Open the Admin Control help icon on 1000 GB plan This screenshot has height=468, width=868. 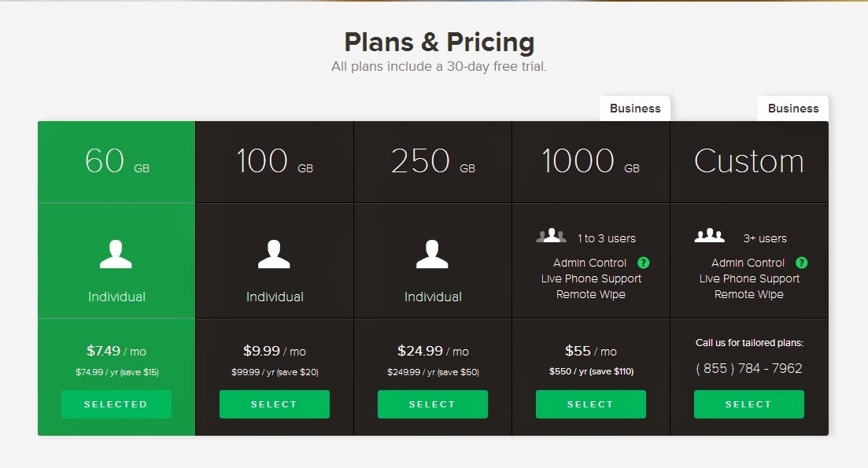click(642, 262)
